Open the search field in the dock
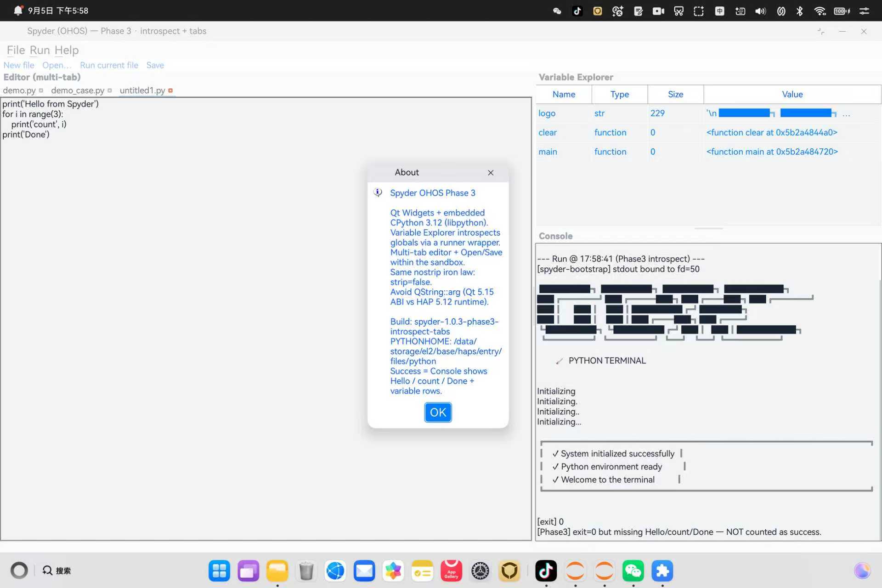 tap(57, 571)
